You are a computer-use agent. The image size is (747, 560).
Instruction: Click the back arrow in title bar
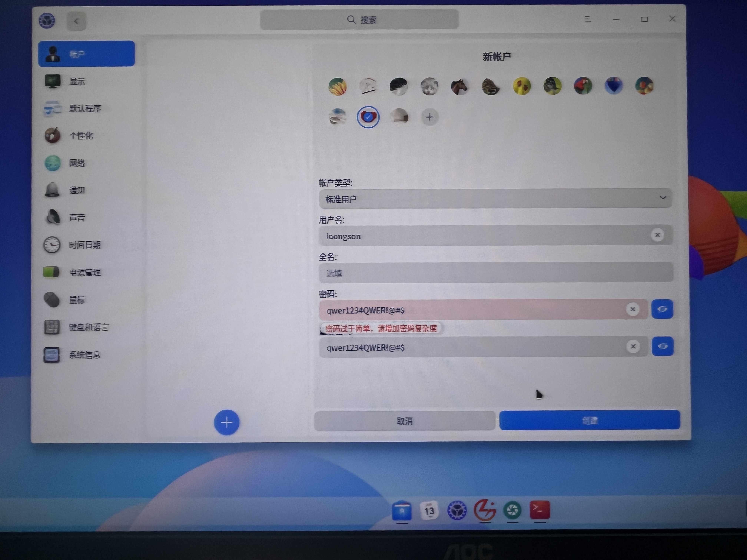76,21
